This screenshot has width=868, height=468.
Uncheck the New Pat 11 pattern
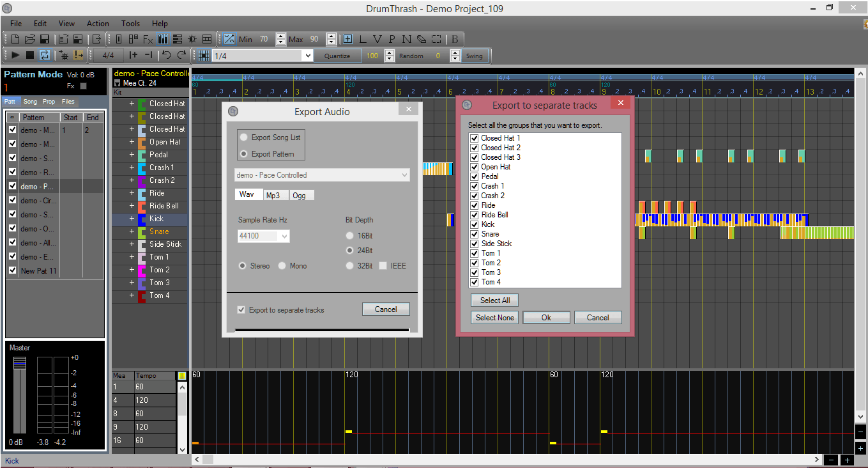[x=12, y=271]
